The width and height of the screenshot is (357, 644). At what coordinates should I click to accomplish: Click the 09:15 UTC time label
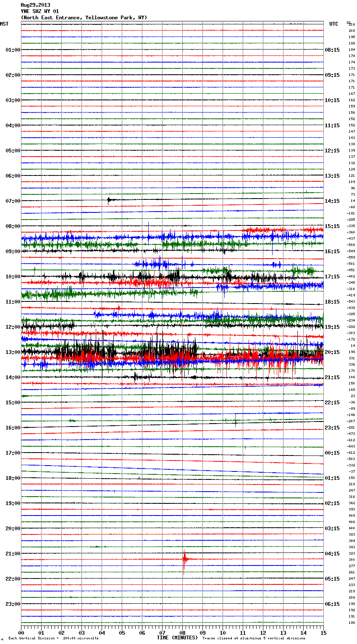click(x=332, y=75)
